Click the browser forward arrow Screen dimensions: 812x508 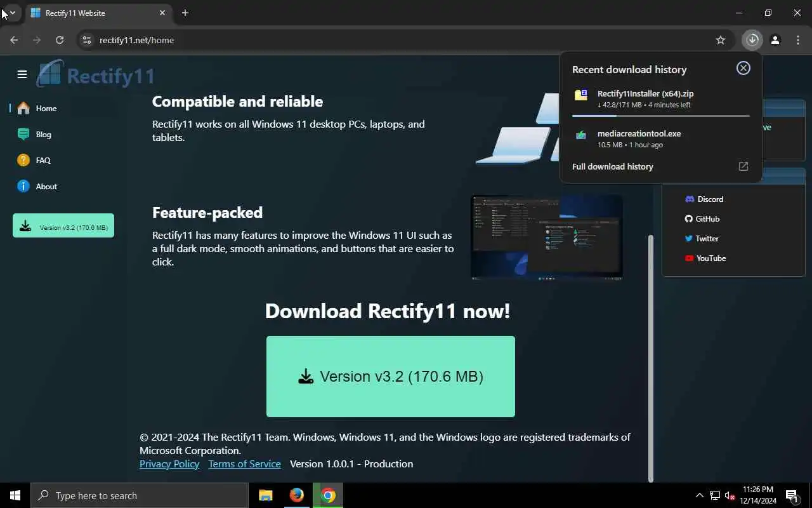37,40
